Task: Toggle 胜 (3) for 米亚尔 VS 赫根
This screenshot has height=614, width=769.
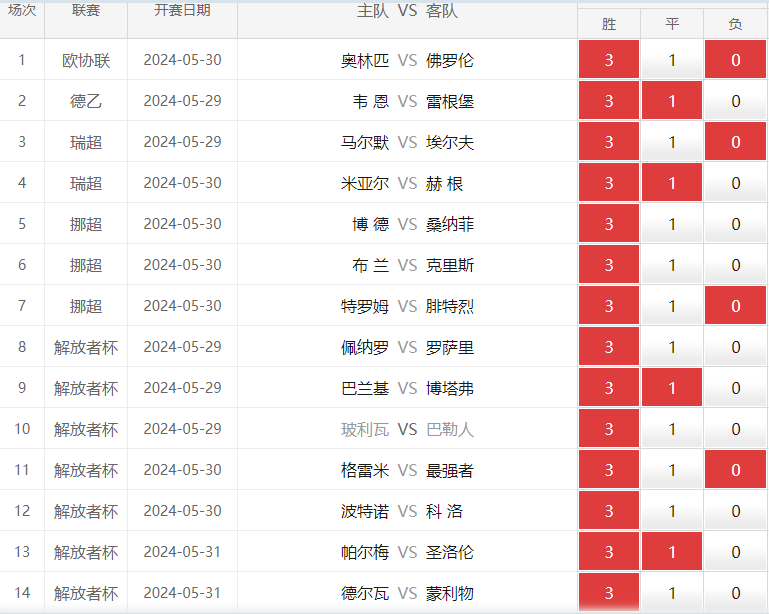Action: click(609, 183)
